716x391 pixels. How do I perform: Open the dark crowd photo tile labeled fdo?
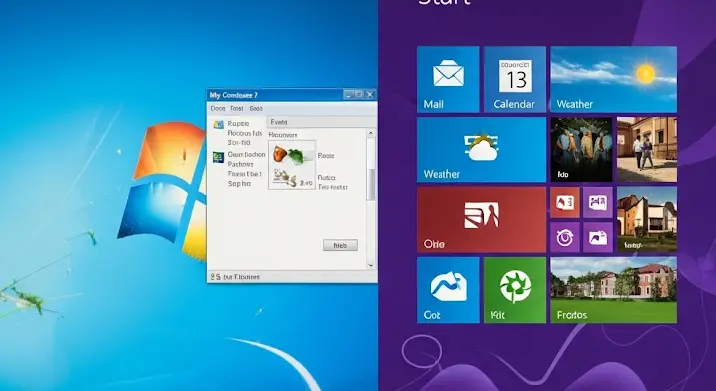581,150
